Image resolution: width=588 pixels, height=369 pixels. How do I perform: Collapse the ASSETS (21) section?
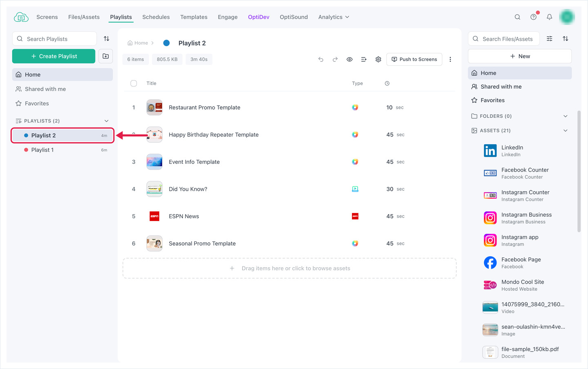click(x=566, y=131)
